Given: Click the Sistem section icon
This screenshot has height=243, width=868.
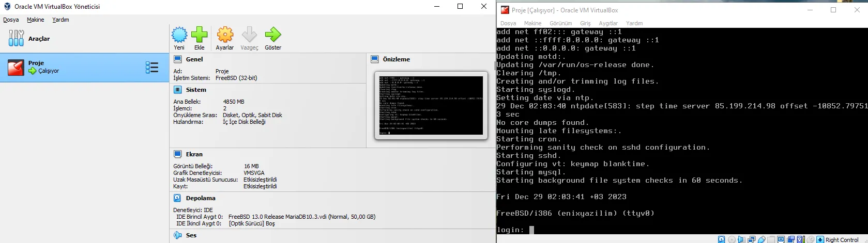Looking at the screenshot, I should click(x=177, y=90).
